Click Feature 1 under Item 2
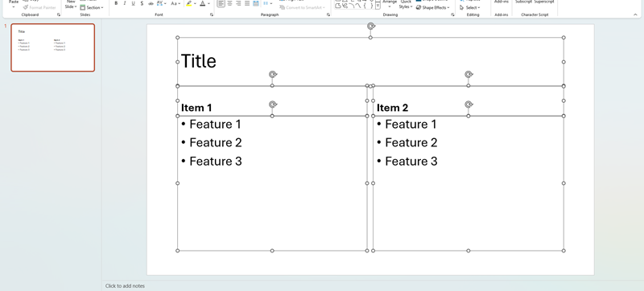The width and height of the screenshot is (644, 291). click(x=411, y=124)
